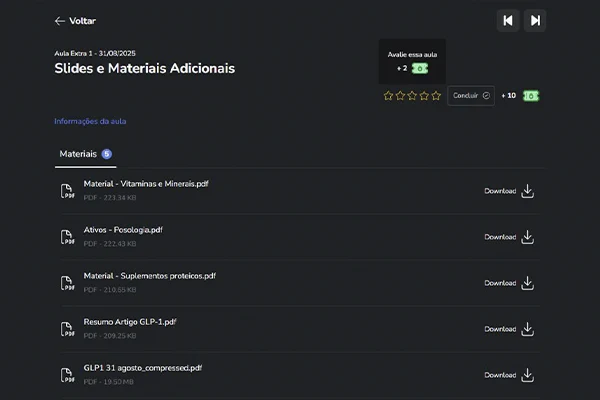Download Material - Suplementos proteicos.pdf

(509, 283)
